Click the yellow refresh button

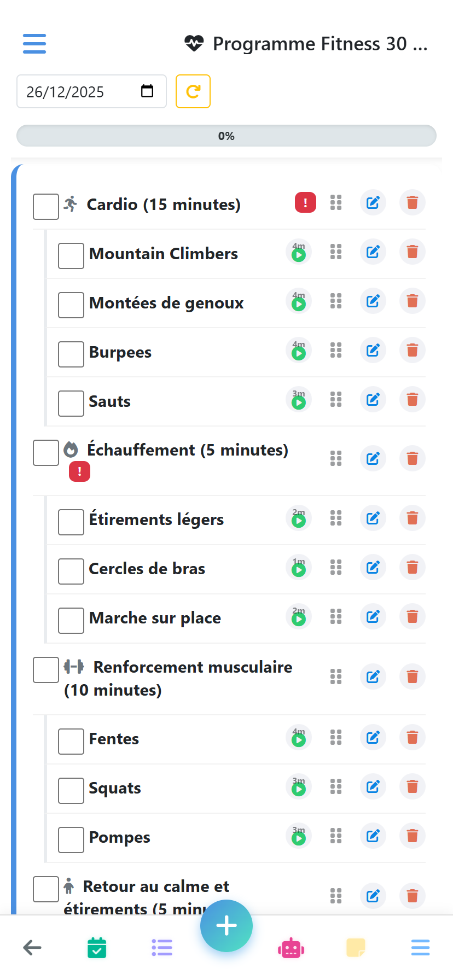(x=193, y=91)
